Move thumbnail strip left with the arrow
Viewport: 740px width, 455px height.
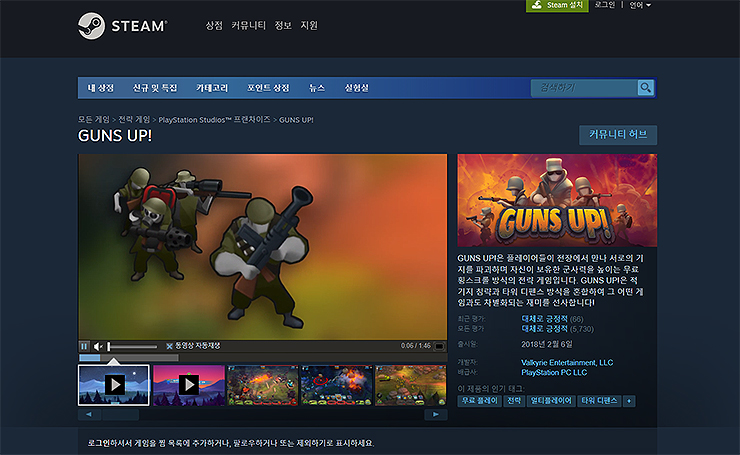pos(89,414)
